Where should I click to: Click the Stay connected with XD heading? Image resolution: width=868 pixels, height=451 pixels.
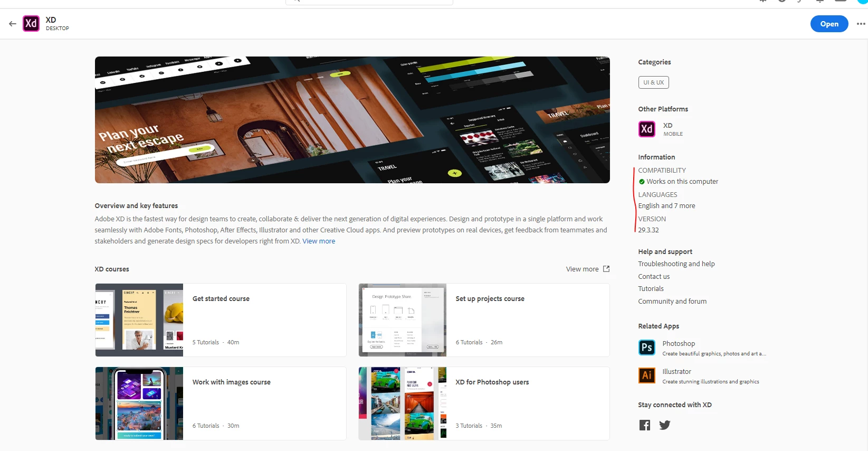pyautogui.click(x=675, y=405)
